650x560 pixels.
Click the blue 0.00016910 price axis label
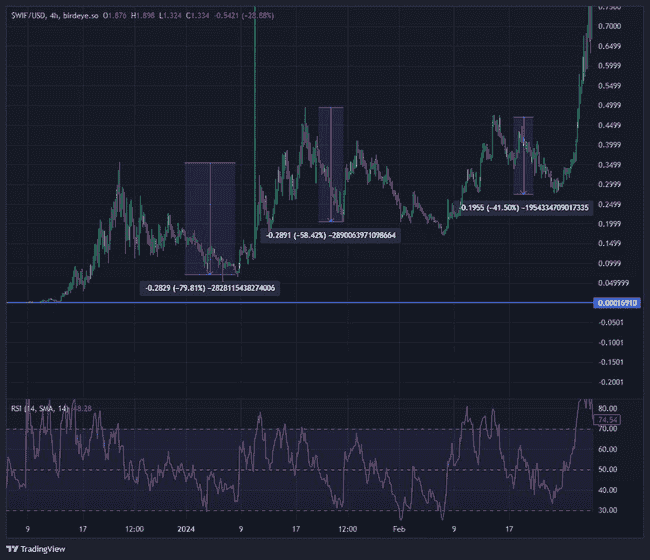click(x=617, y=303)
